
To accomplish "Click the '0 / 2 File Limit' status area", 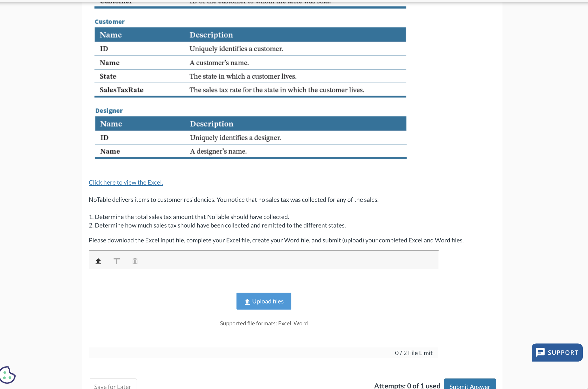I will [x=413, y=352].
